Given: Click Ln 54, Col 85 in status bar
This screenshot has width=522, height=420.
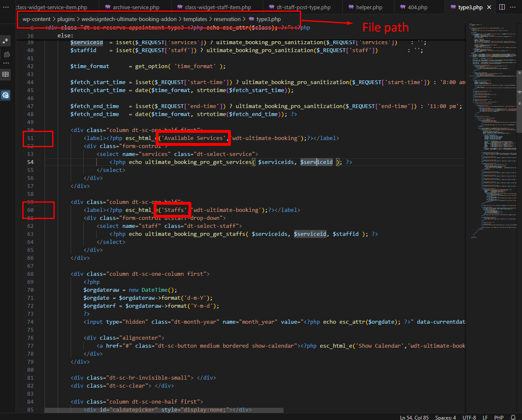Looking at the screenshot, I should pos(414,417).
